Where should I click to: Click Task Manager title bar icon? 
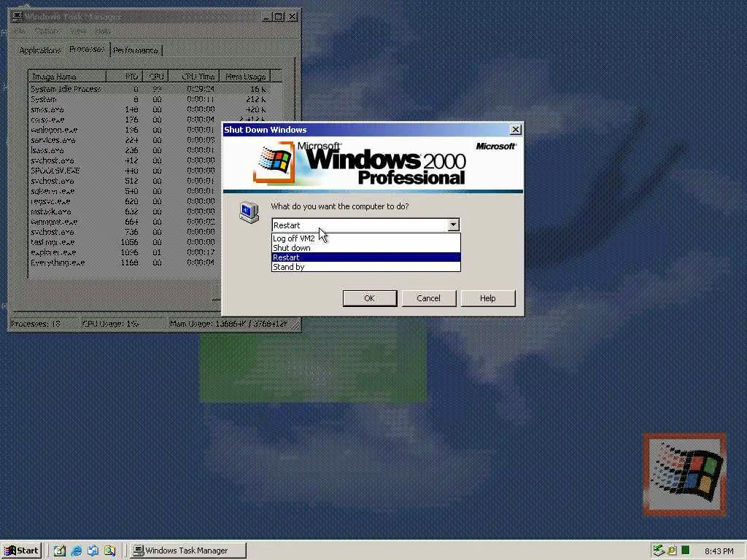[18, 17]
